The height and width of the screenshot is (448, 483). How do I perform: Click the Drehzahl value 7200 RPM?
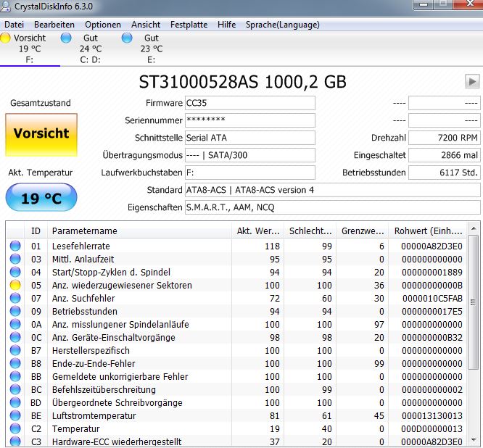click(x=444, y=138)
